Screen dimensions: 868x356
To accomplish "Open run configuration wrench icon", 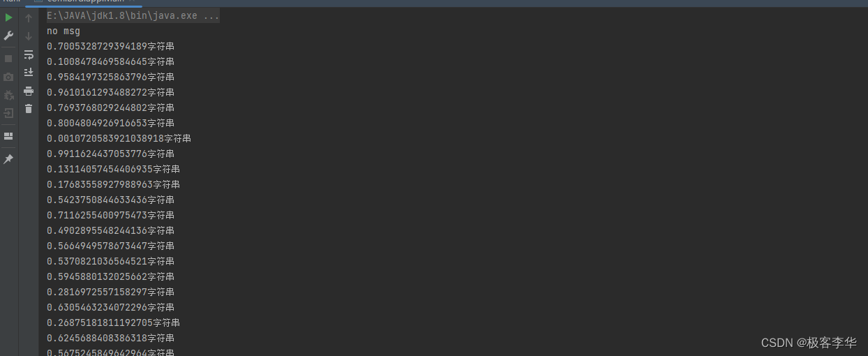I will 8,36.
